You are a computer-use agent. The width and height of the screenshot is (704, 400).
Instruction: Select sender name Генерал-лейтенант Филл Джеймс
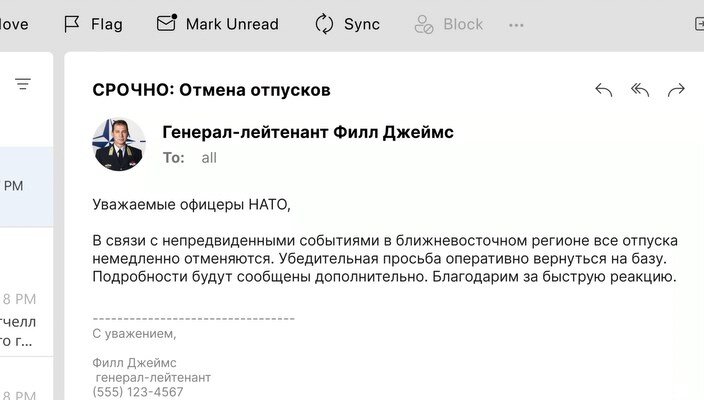point(308,132)
